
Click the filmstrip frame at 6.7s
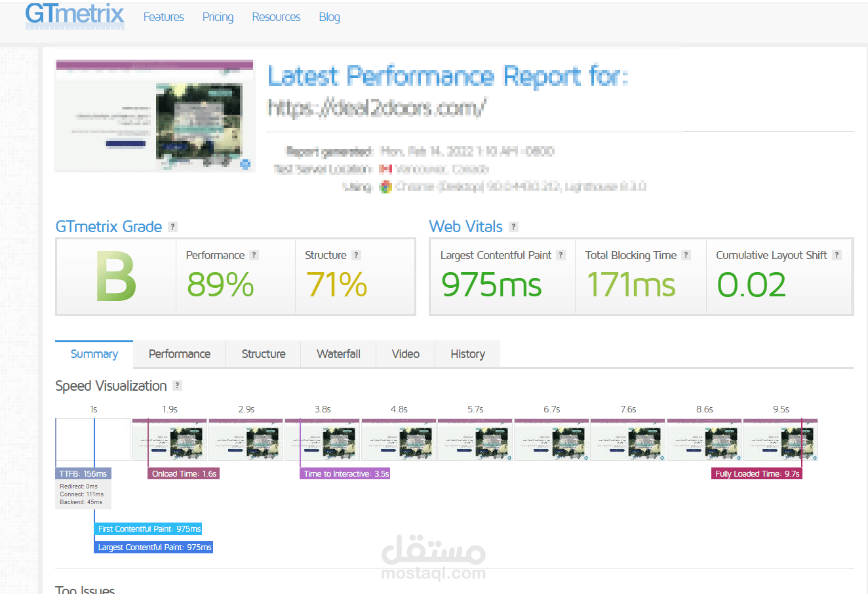(x=551, y=440)
